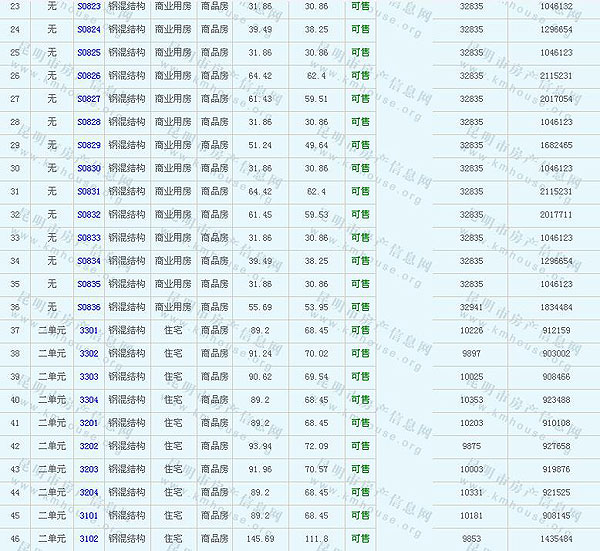Select room number S0830 link
The image size is (600, 551).
coord(88,168)
